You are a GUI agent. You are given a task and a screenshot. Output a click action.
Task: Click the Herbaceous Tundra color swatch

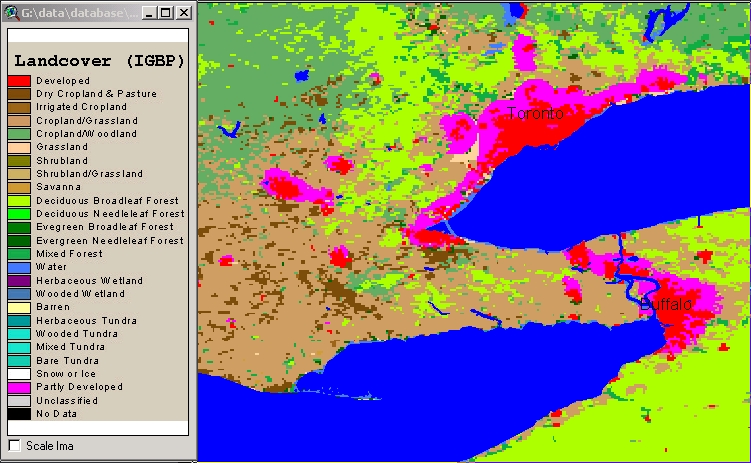(19, 321)
